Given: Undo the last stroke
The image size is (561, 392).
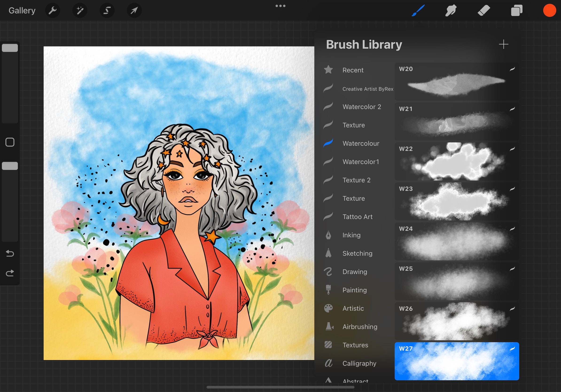Looking at the screenshot, I should (x=10, y=254).
